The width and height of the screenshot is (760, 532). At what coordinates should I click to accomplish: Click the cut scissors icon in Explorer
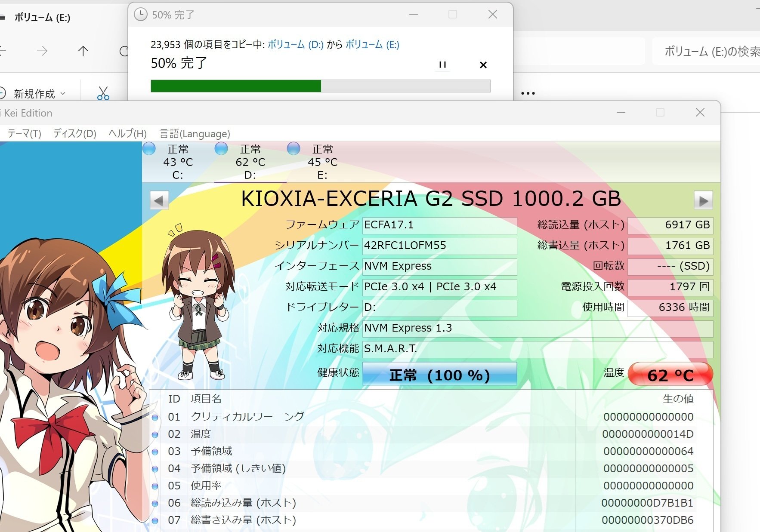pyautogui.click(x=103, y=93)
